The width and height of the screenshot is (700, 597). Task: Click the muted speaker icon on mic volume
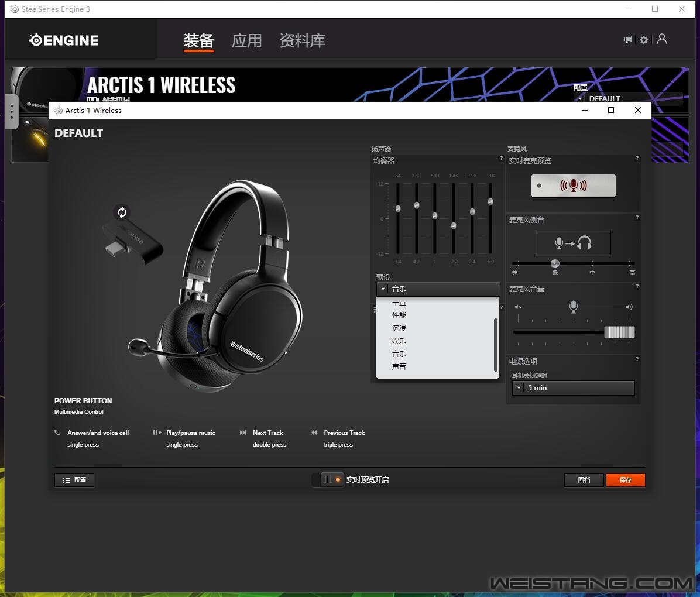tap(518, 307)
